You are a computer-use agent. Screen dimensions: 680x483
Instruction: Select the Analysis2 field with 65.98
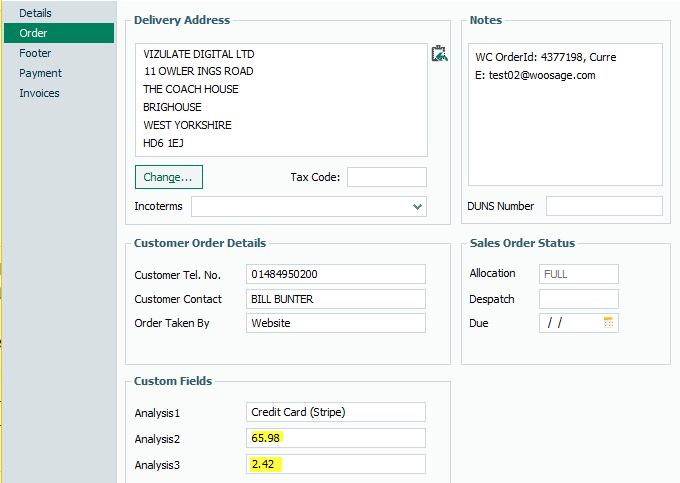coord(335,438)
